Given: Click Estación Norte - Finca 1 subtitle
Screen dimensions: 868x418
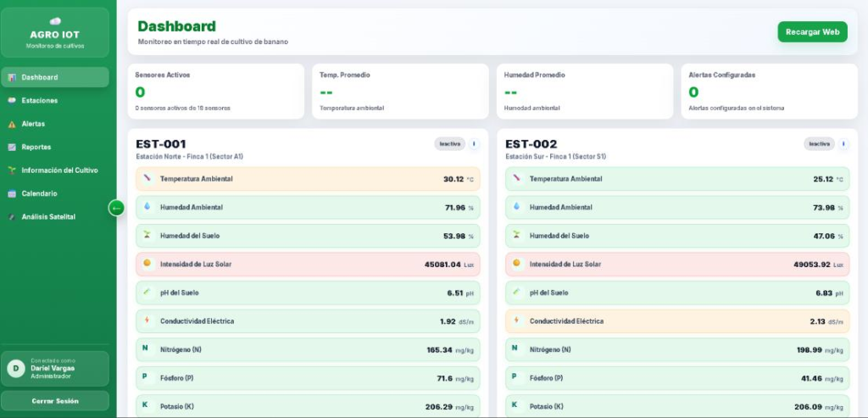Looking at the screenshot, I should [x=189, y=157].
